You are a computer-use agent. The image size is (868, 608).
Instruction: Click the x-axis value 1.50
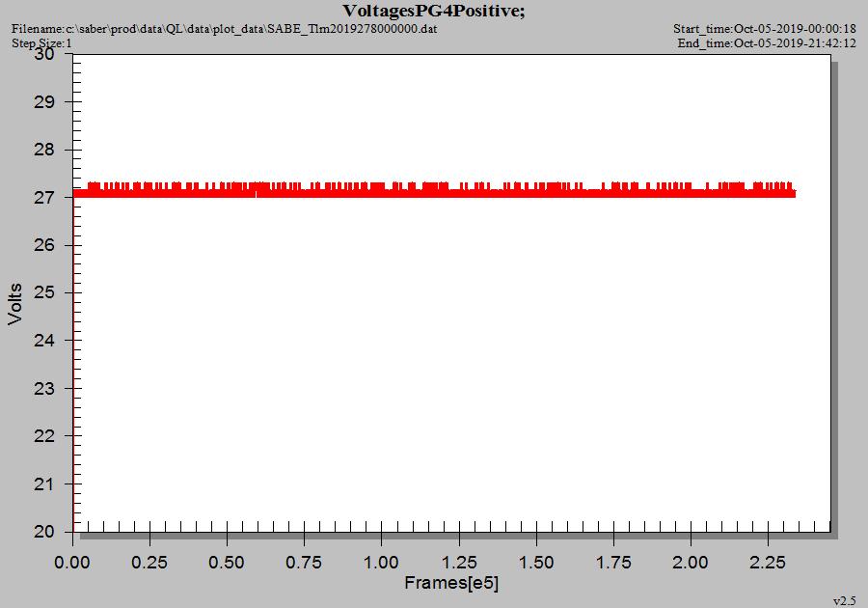coord(536,563)
